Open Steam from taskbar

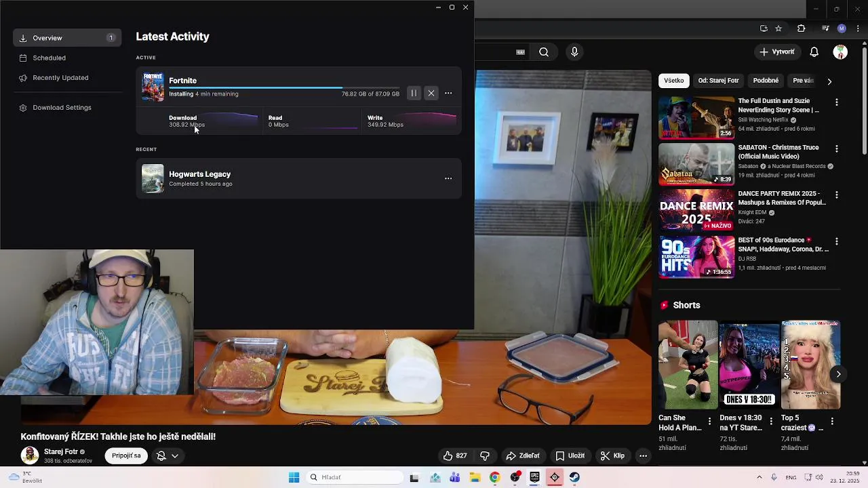point(574,477)
